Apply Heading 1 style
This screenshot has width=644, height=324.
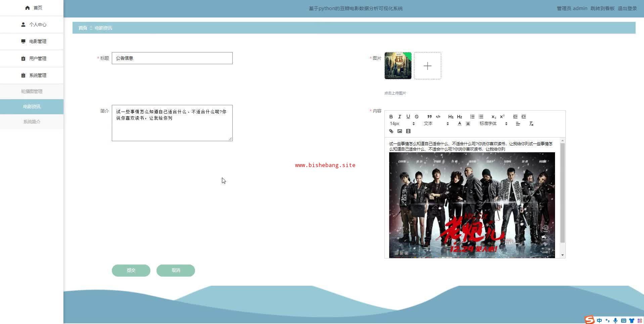451,117
